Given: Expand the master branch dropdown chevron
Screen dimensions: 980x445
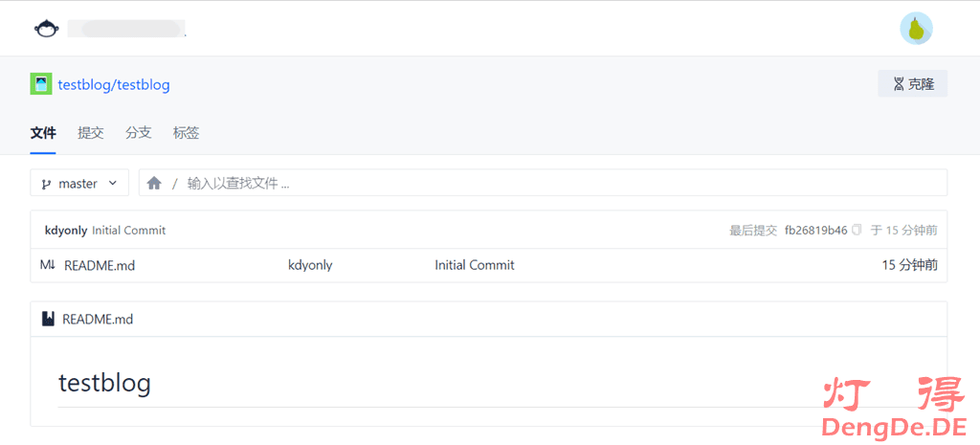Looking at the screenshot, I should pyautogui.click(x=113, y=183).
